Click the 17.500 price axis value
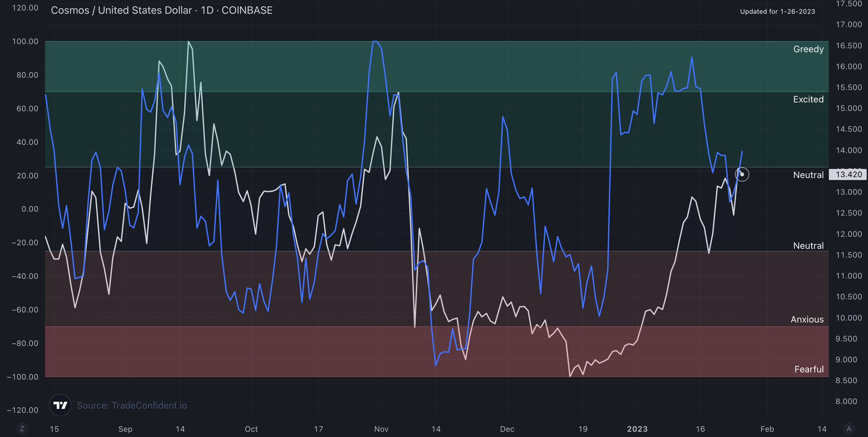 tap(849, 4)
